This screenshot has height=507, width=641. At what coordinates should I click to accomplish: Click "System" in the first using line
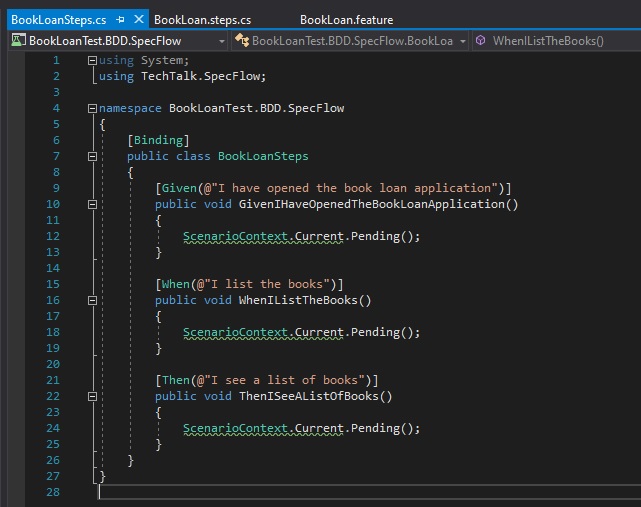pyautogui.click(x=162, y=61)
